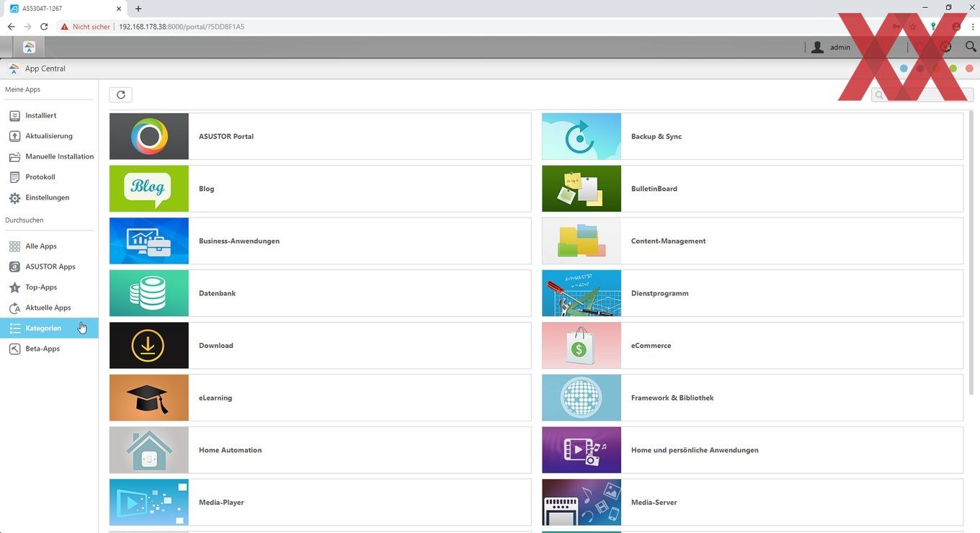Open the Backup & Sync category icon
The image size is (980, 533).
pyautogui.click(x=582, y=136)
